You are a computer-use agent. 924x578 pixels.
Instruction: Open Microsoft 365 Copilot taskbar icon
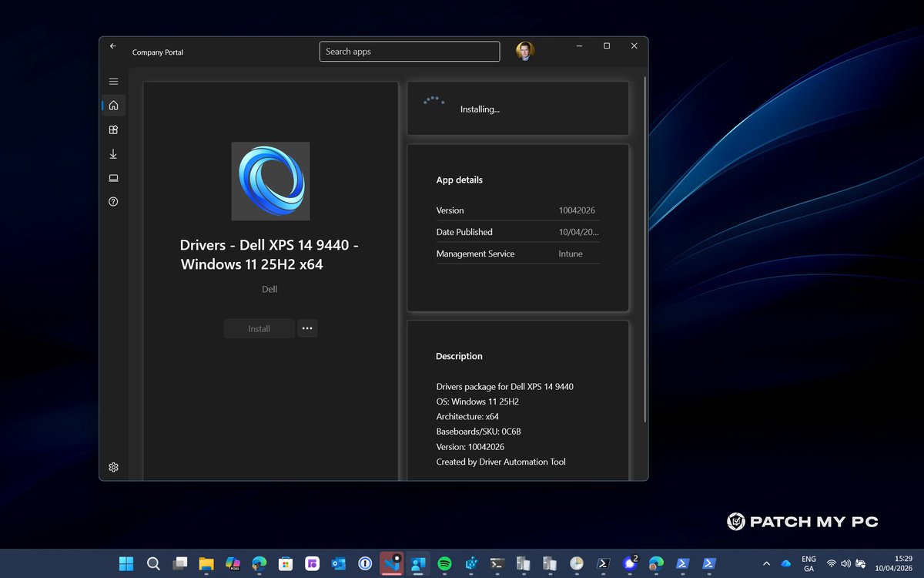point(233,563)
